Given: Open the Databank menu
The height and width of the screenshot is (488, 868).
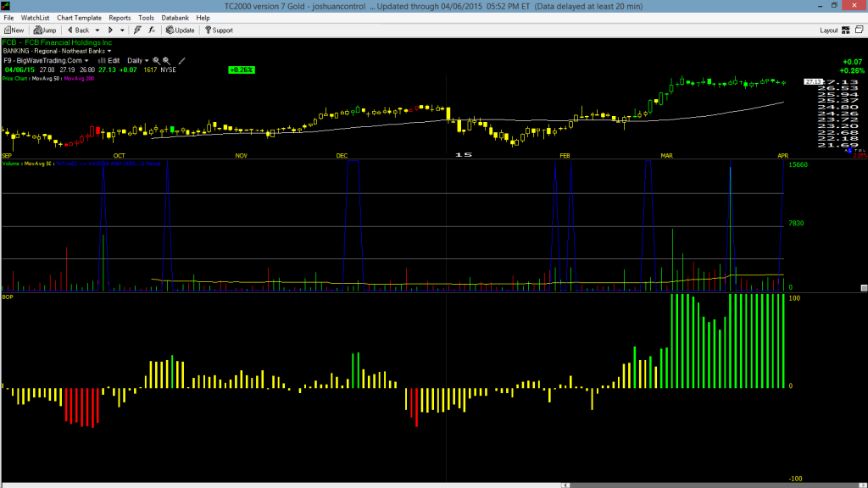Looking at the screenshot, I should pyautogui.click(x=175, y=18).
